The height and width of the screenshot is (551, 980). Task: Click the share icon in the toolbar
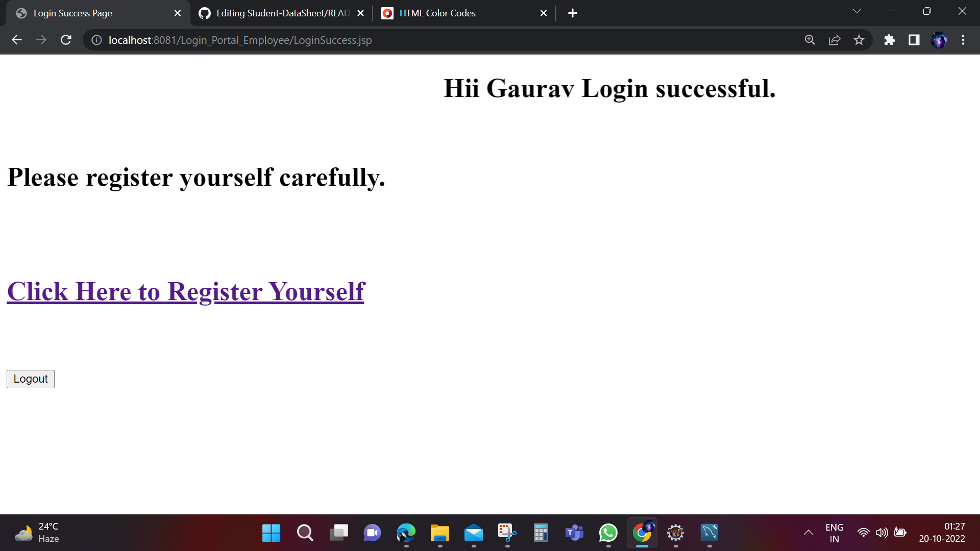pos(835,40)
